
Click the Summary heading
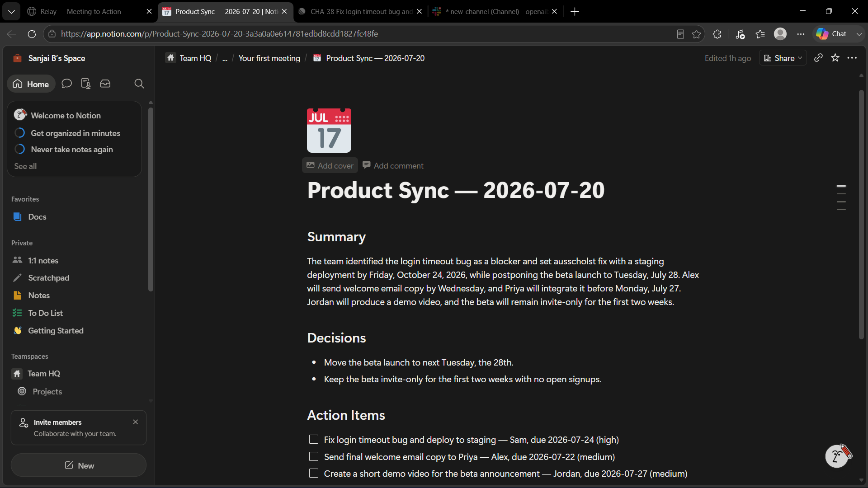click(x=336, y=237)
